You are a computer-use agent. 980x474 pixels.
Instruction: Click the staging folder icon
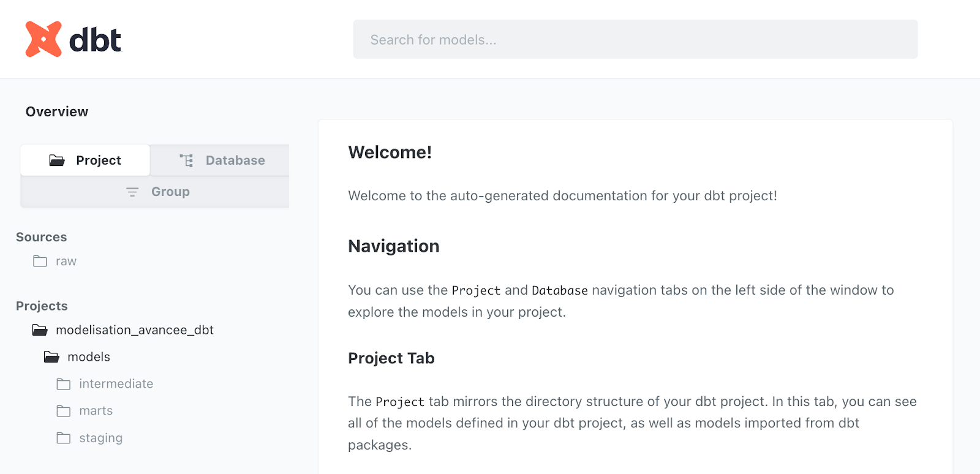click(x=64, y=438)
